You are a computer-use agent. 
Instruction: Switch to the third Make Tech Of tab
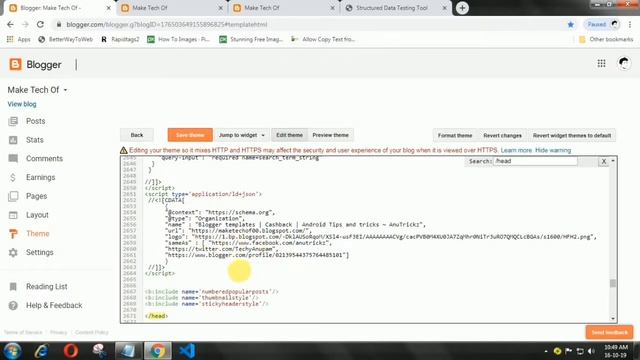pos(284,8)
